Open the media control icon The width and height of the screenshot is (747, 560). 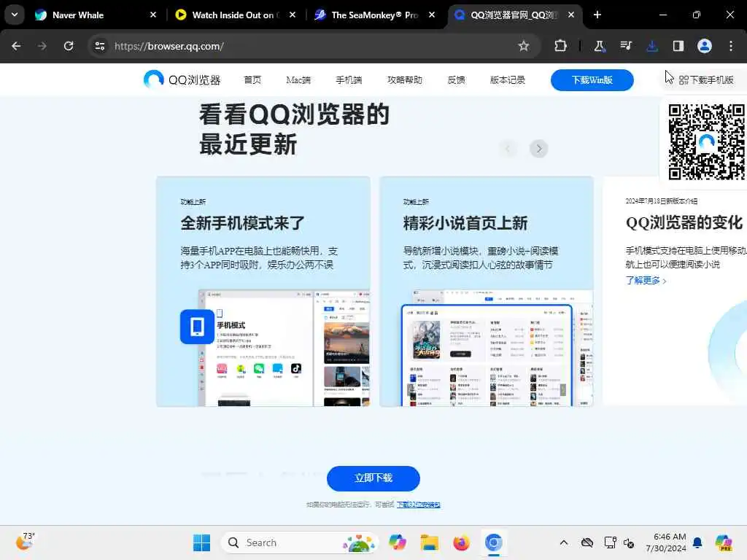626,46
